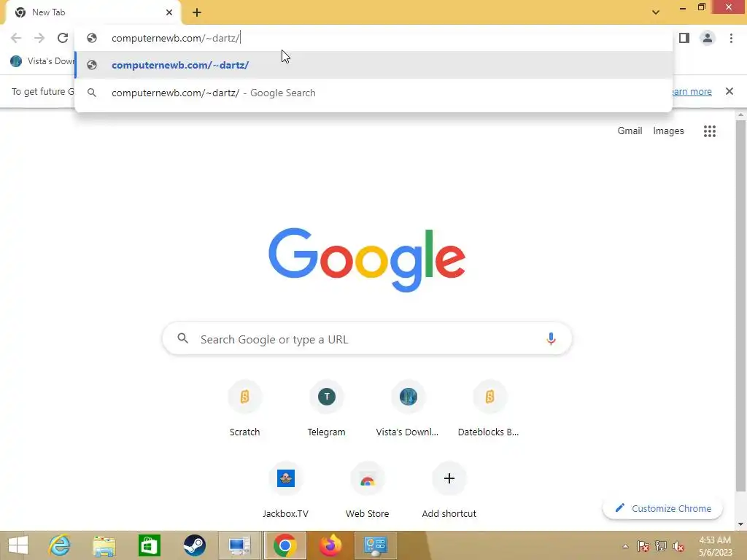Open a new tab with the plus button

197,12
